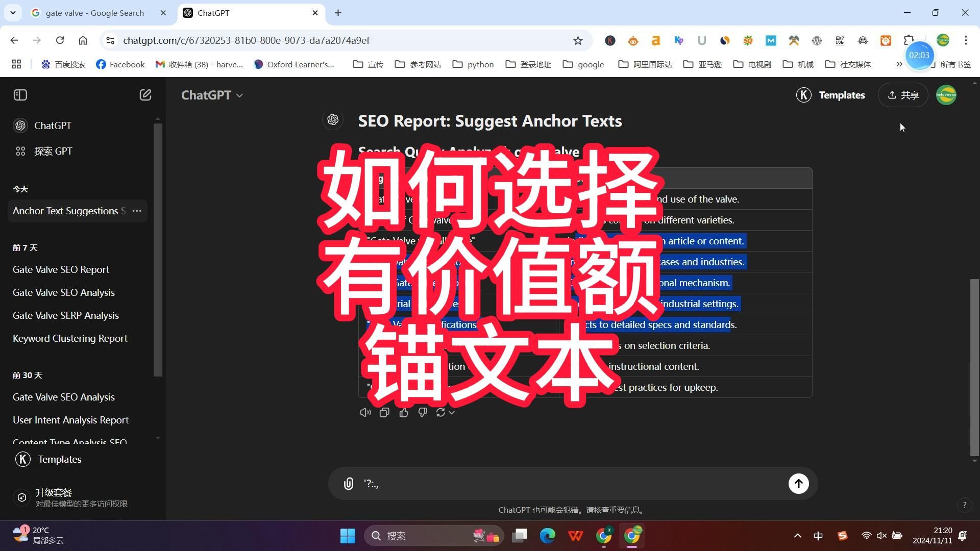Click the message audio speaker icon
This screenshot has height=551, width=980.
[x=365, y=412]
